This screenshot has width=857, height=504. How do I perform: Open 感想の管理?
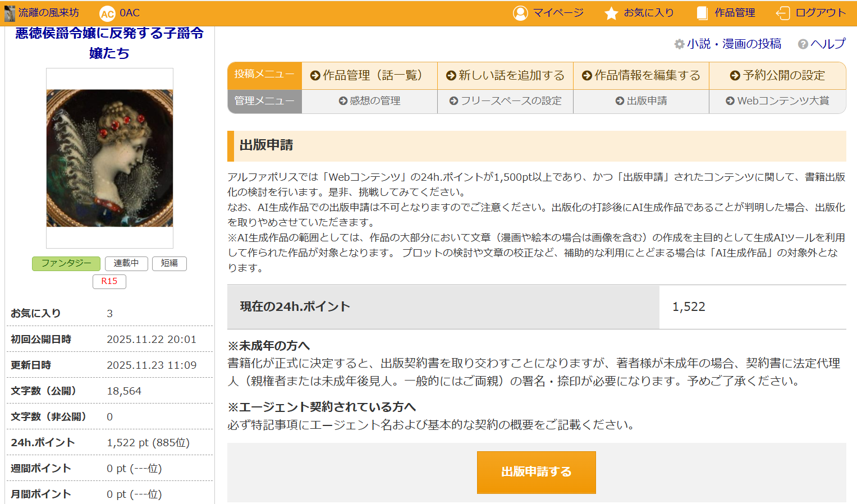click(369, 101)
